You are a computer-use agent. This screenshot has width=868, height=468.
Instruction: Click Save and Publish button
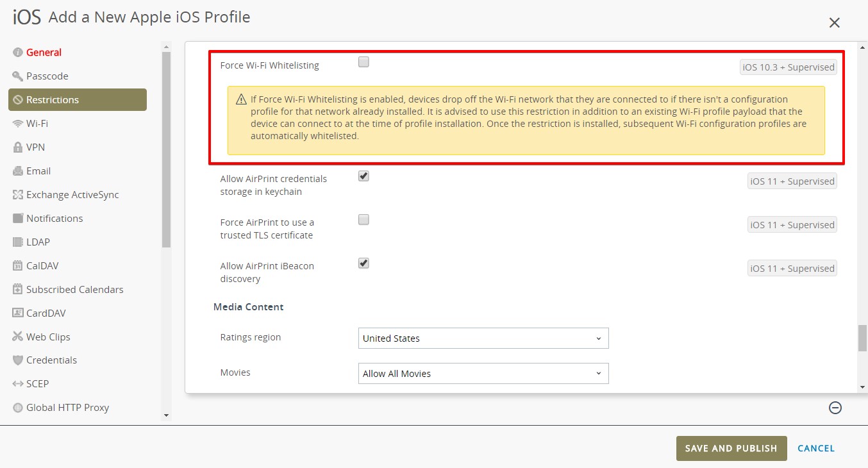coord(731,449)
